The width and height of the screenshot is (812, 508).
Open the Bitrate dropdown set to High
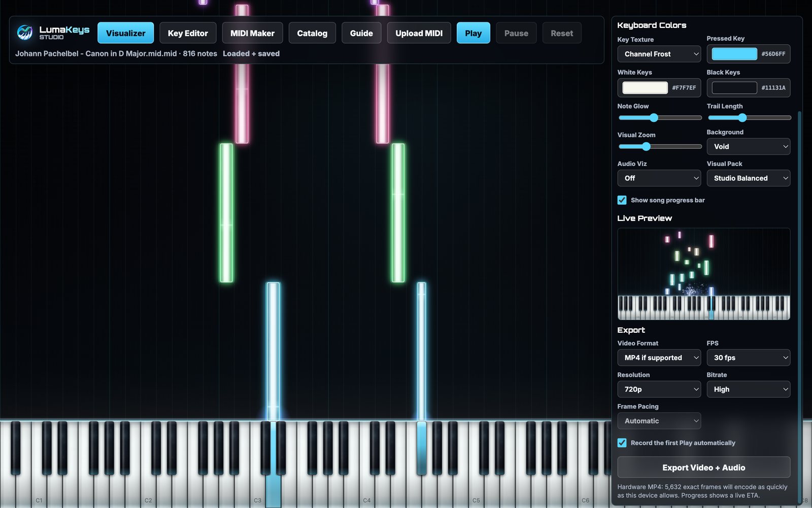coord(749,389)
